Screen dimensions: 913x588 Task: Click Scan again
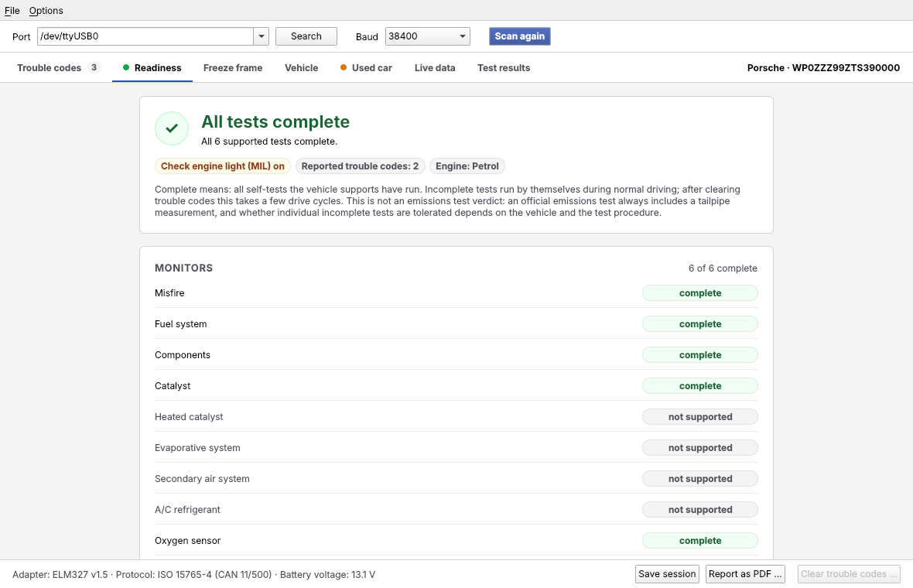point(520,36)
